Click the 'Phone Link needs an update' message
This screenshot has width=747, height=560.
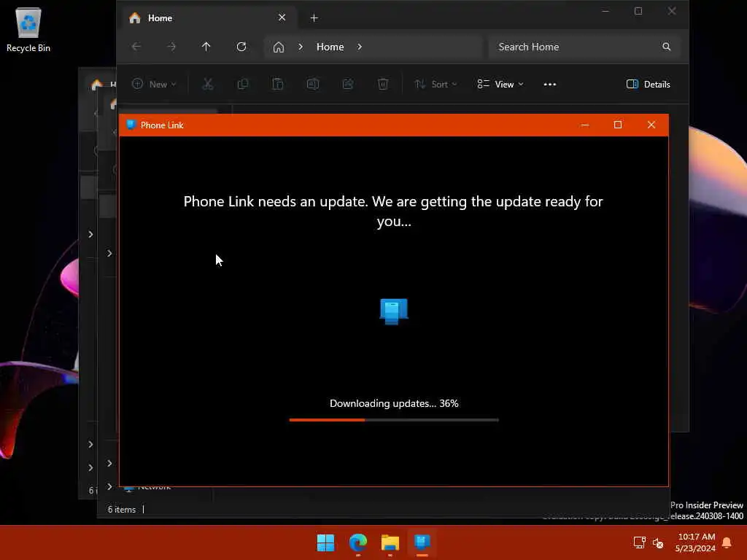click(x=393, y=211)
